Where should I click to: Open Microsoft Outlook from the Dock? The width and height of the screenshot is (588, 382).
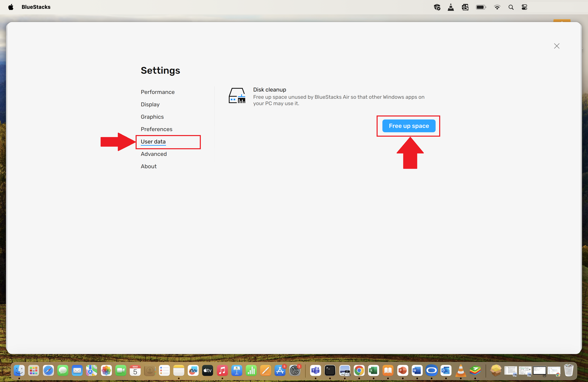point(446,370)
